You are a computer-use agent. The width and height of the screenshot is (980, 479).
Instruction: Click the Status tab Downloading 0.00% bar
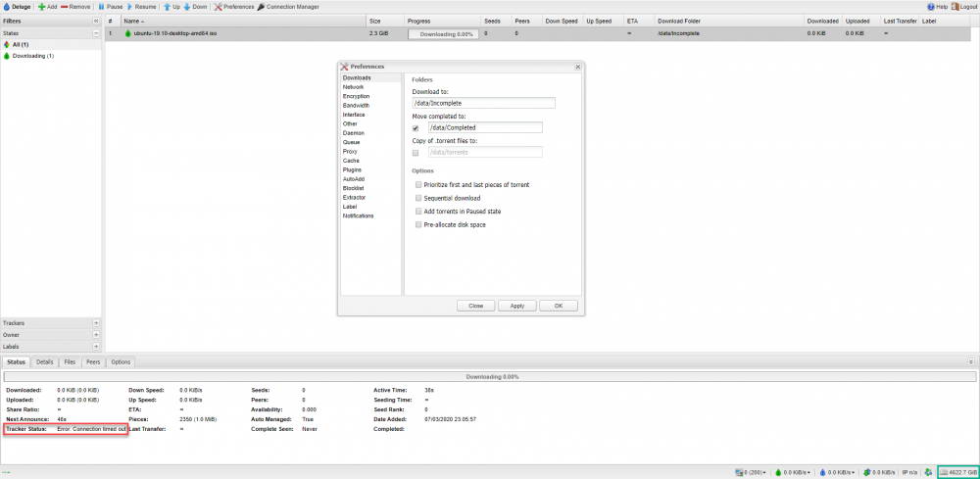click(489, 376)
